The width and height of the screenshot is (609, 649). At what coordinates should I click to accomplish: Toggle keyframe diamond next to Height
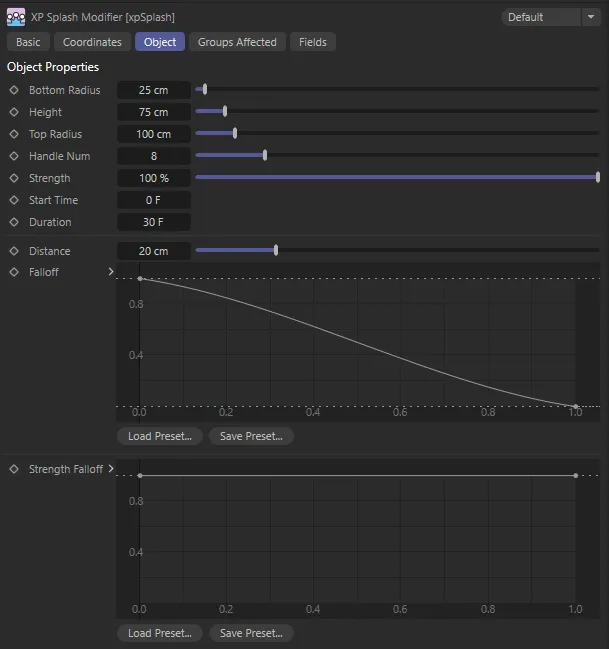(14, 112)
